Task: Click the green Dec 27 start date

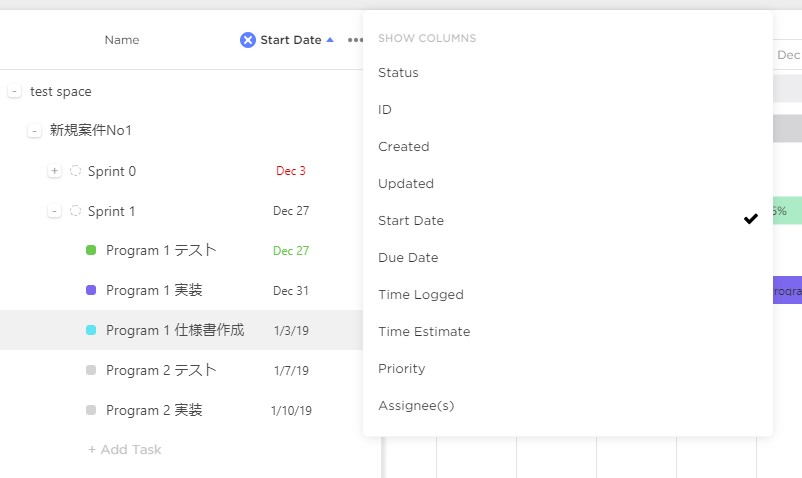Action: (x=291, y=251)
